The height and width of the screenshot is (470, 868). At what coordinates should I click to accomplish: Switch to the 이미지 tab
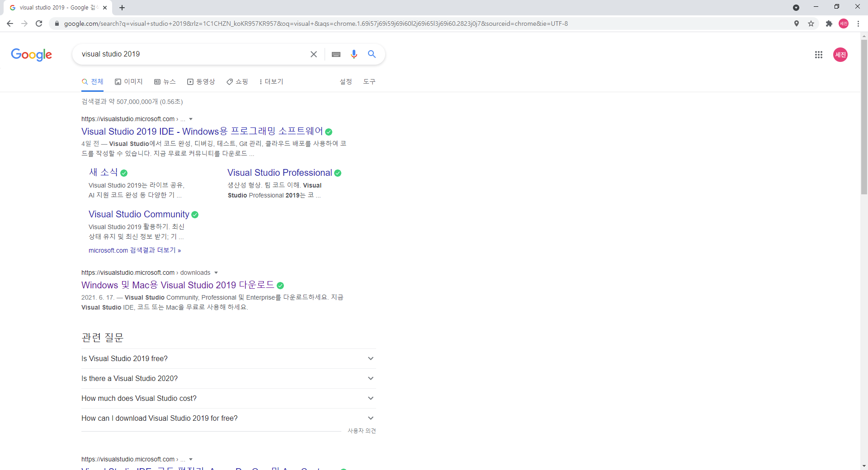pos(129,82)
